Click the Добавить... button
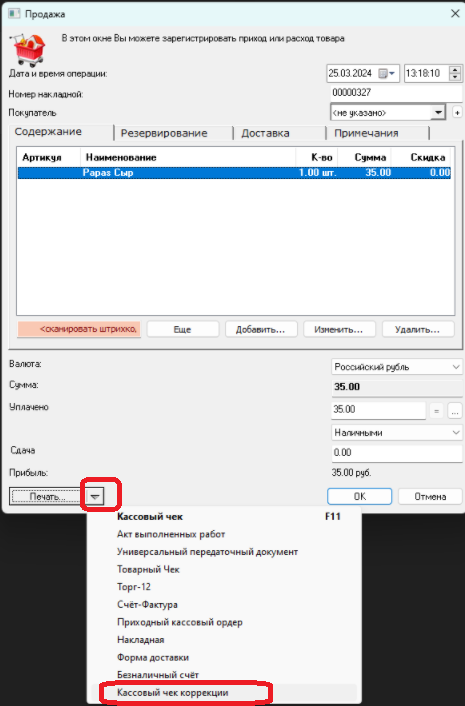The image size is (465, 706). [261, 329]
